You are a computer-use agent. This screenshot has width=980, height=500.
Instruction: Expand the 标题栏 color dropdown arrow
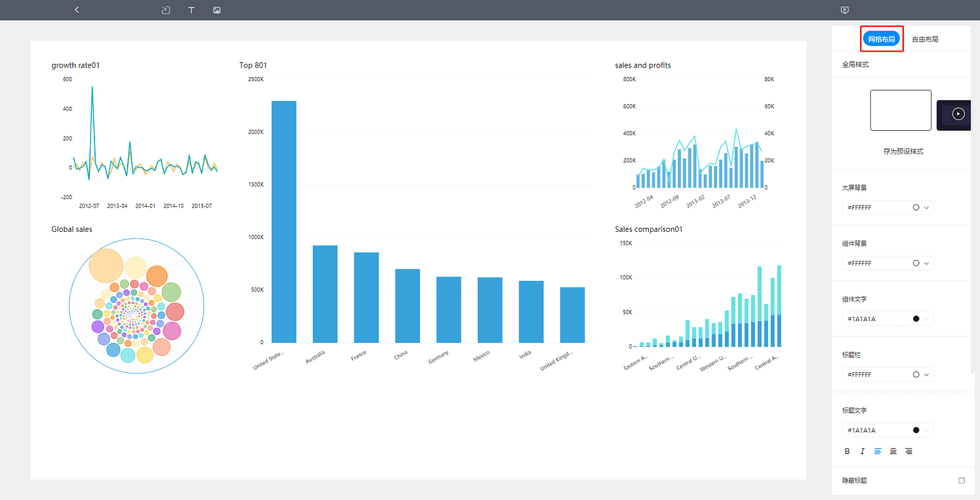click(x=926, y=374)
